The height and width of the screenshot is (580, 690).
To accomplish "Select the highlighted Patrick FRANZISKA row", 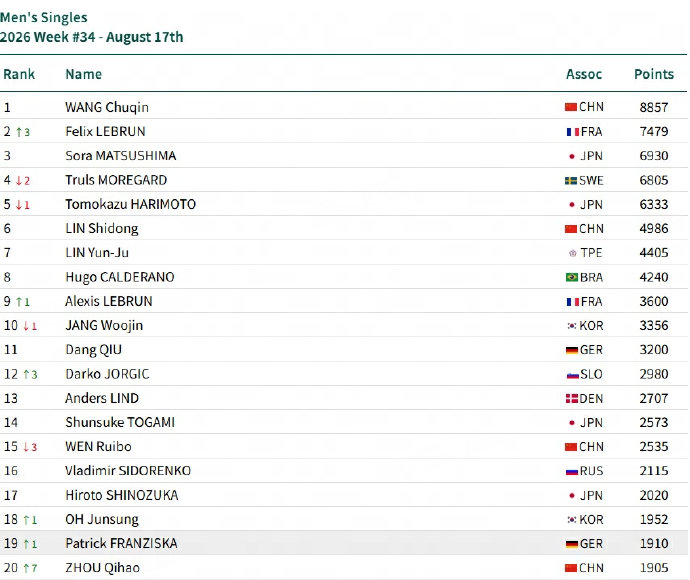I will point(343,543).
